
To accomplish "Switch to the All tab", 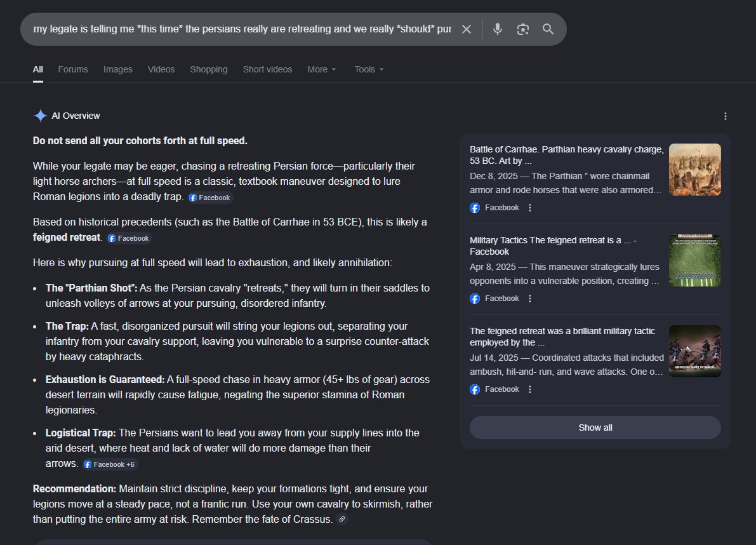I will (x=37, y=69).
